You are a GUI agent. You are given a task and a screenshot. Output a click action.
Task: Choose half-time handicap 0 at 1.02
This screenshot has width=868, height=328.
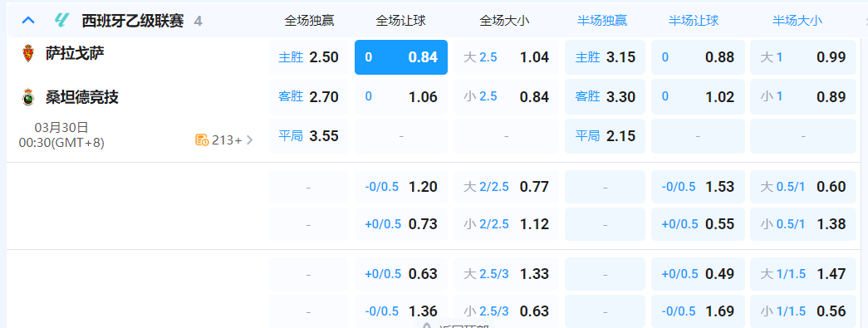698,97
